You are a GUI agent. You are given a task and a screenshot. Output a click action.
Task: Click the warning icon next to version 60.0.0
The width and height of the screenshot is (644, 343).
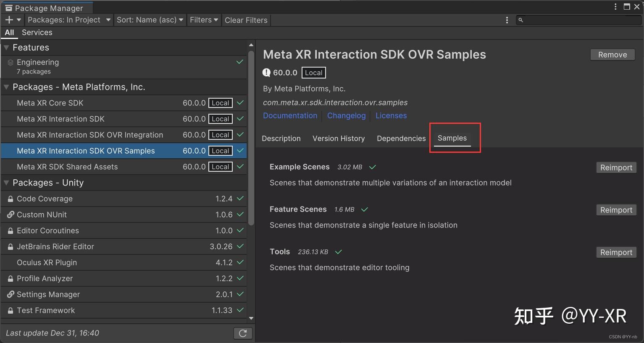(x=266, y=72)
